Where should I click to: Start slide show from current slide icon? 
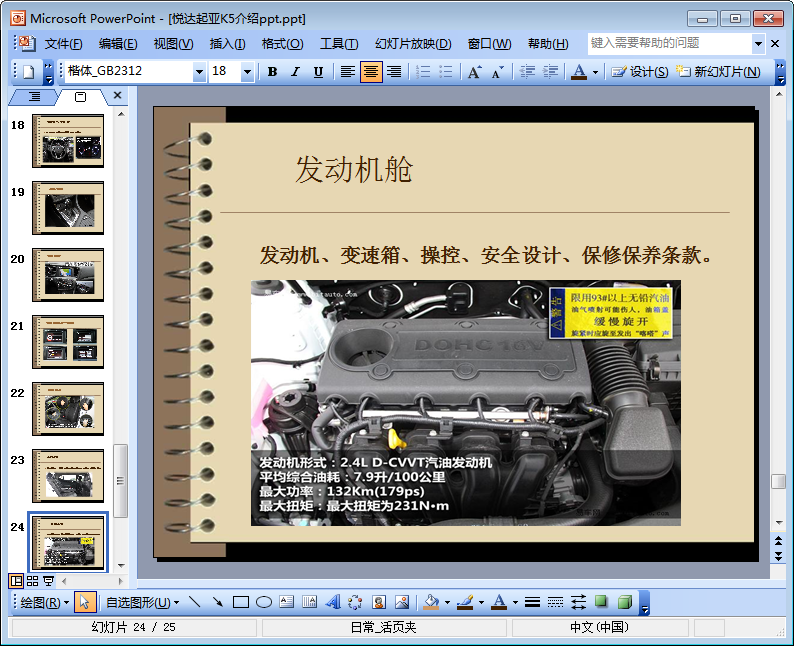[x=48, y=581]
